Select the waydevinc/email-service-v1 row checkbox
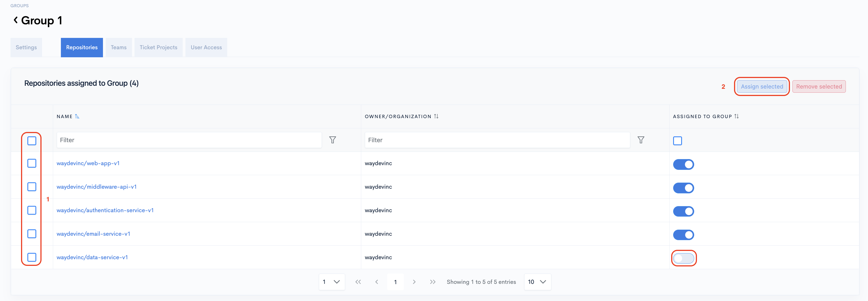Image resolution: width=868 pixels, height=301 pixels. tap(32, 234)
